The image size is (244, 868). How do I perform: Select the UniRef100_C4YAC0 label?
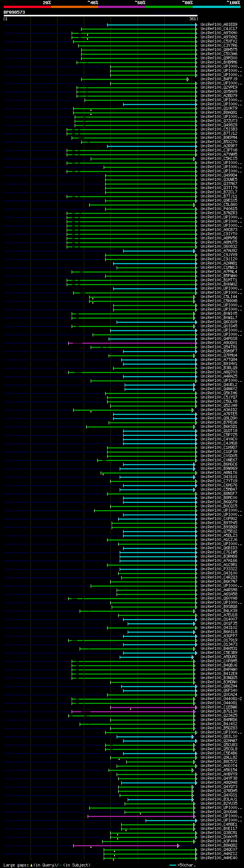pos(219,439)
